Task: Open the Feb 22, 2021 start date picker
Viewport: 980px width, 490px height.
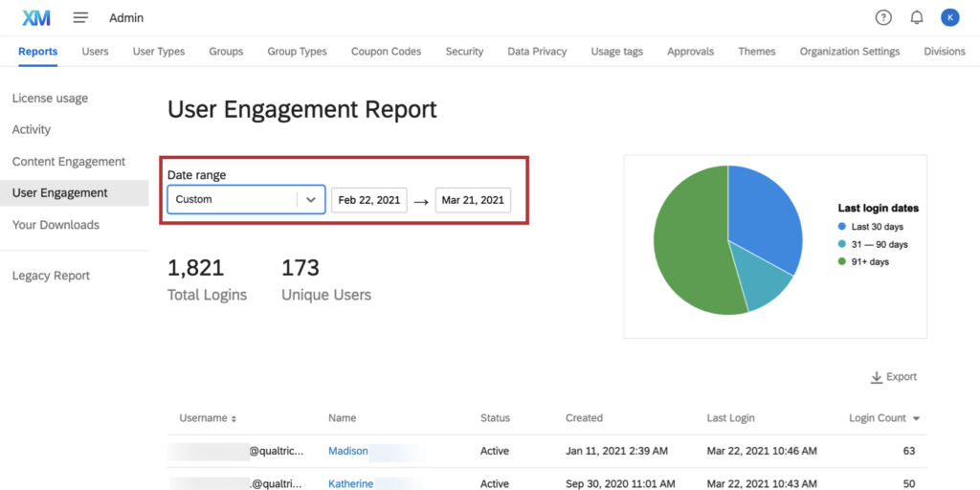Action: pyautogui.click(x=368, y=200)
